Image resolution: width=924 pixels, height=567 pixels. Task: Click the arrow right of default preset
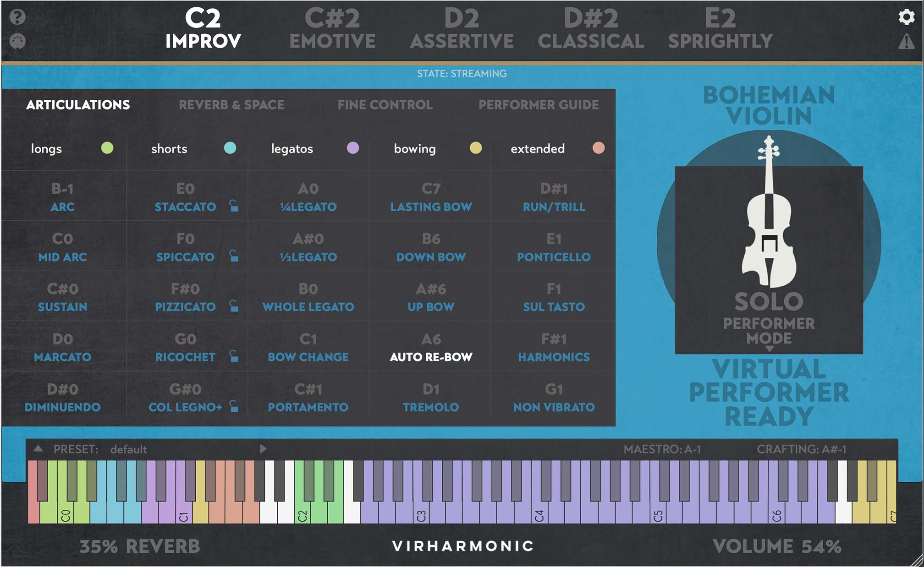263,449
